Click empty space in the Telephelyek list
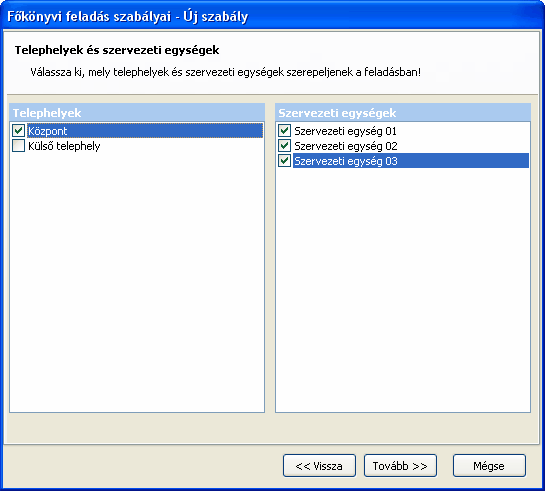This screenshot has width=545, height=491. 137,278
